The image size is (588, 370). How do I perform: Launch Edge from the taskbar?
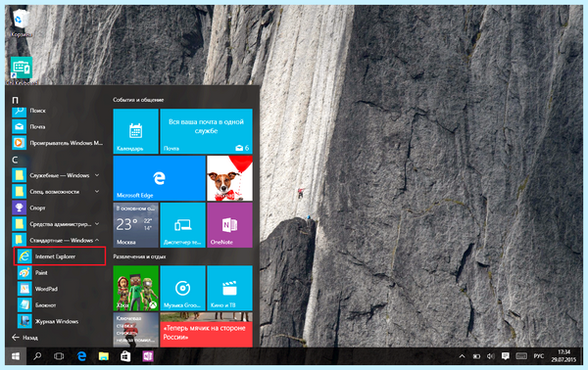tap(81, 356)
